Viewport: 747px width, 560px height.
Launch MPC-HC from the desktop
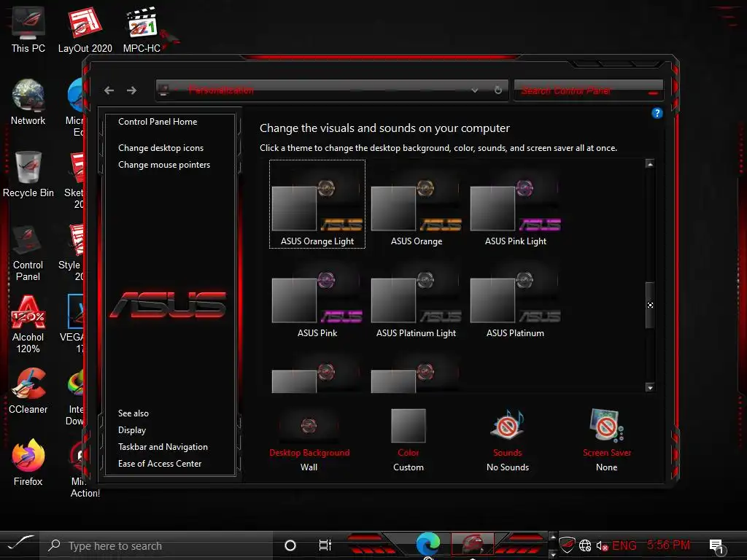[x=142, y=29]
